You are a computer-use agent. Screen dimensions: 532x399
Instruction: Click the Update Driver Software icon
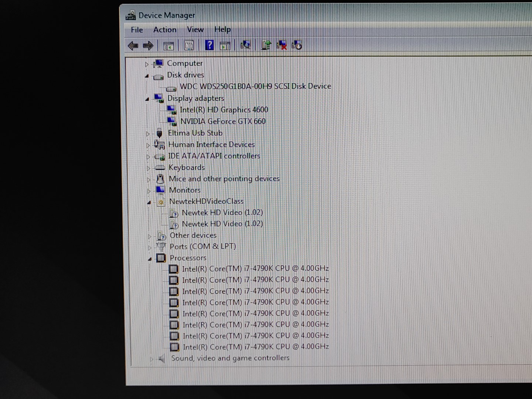tap(266, 45)
